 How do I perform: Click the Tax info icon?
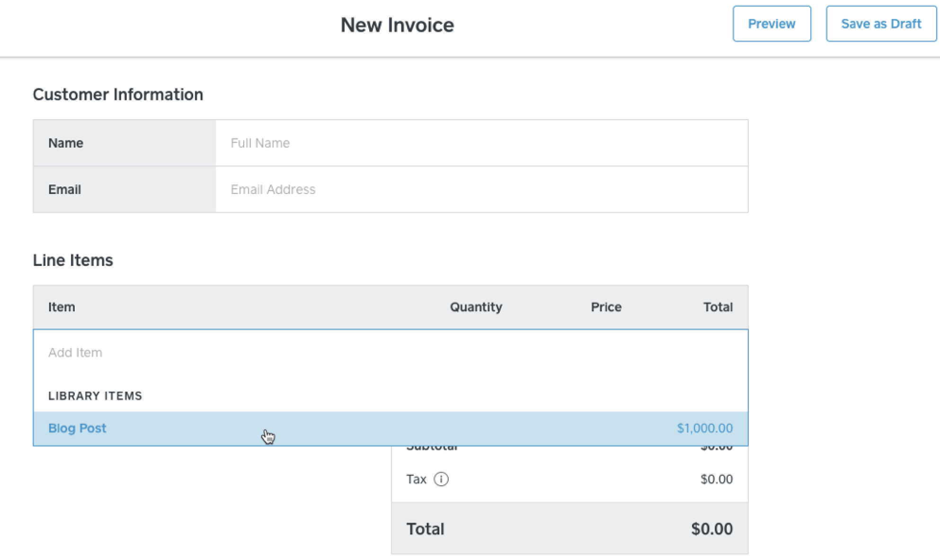[441, 479]
